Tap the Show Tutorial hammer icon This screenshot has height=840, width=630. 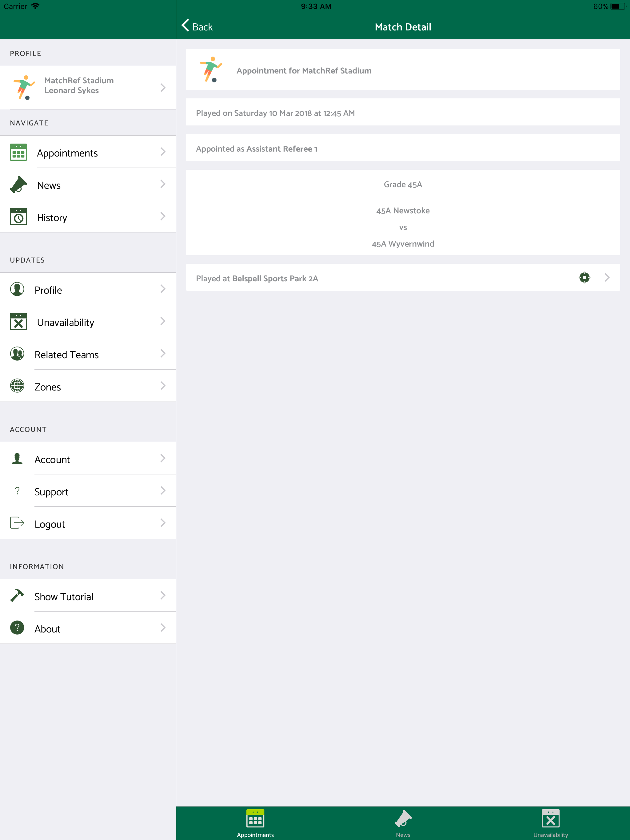pos(17,596)
